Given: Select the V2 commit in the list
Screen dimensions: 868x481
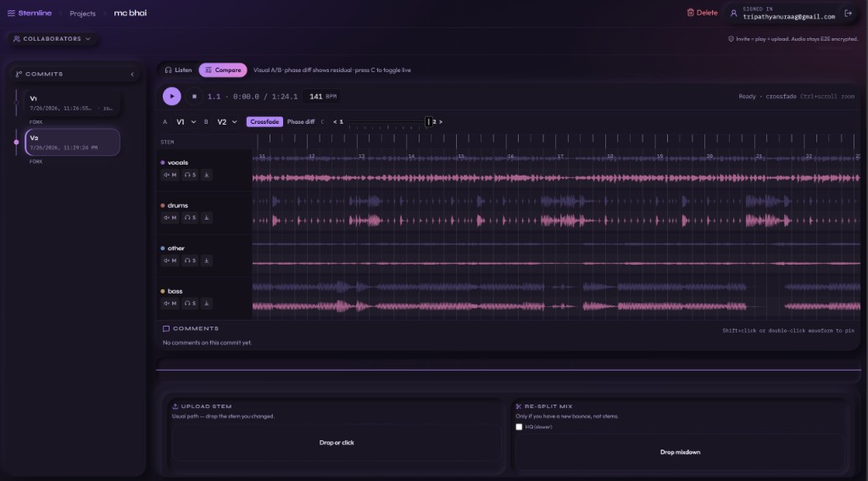Looking at the screenshot, I should pos(73,142).
